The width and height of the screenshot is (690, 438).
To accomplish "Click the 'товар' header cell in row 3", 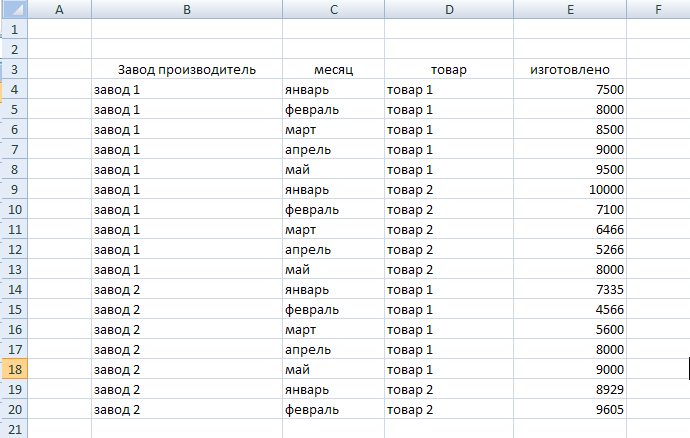I will (449, 70).
